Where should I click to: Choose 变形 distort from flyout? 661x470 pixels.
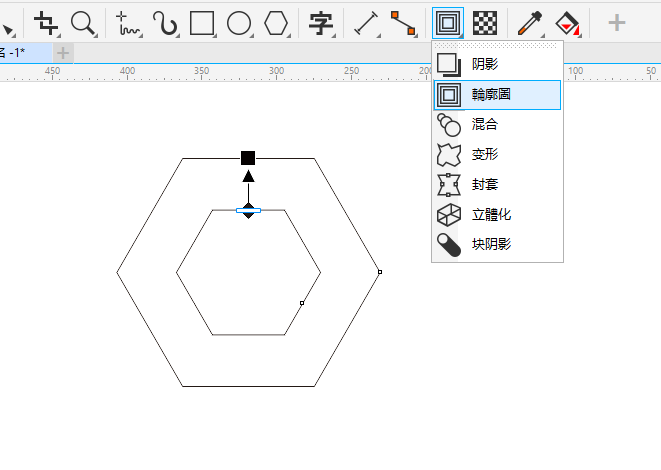497,154
